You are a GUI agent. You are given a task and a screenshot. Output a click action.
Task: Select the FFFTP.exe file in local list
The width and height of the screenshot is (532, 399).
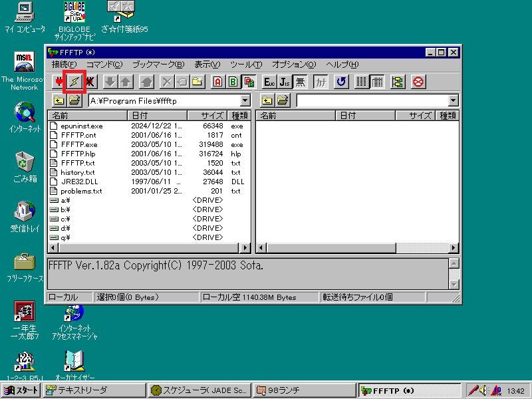(x=74, y=144)
